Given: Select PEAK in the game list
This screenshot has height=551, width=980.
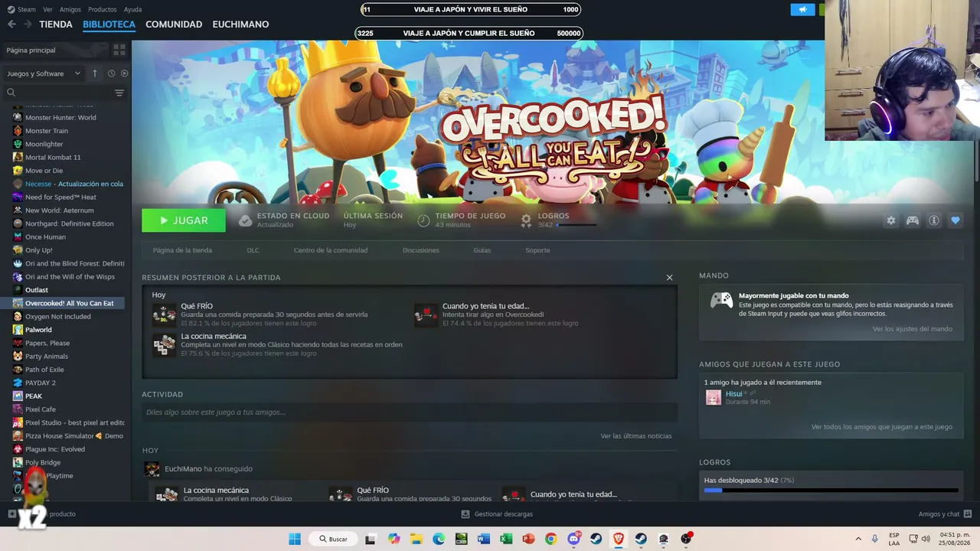Looking at the screenshot, I should pyautogui.click(x=34, y=396).
